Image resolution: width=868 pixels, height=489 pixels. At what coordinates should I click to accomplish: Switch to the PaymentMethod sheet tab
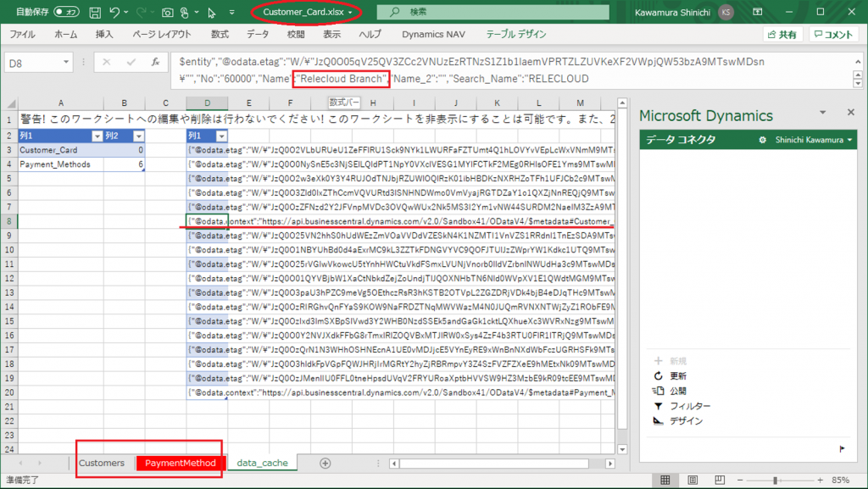click(x=180, y=463)
